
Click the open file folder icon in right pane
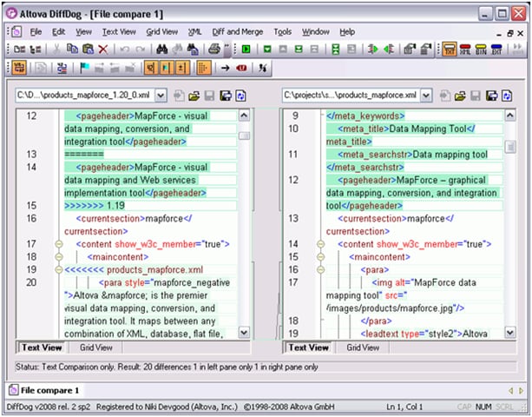(x=460, y=96)
